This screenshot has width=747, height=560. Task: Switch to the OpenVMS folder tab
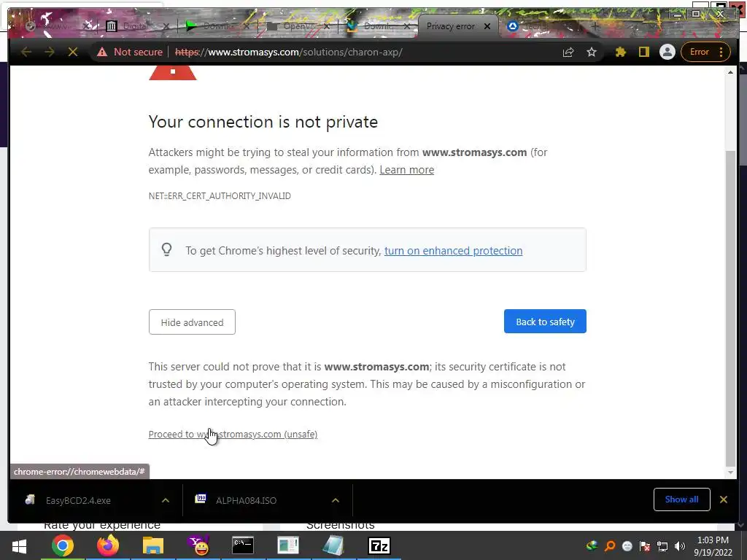[295, 26]
